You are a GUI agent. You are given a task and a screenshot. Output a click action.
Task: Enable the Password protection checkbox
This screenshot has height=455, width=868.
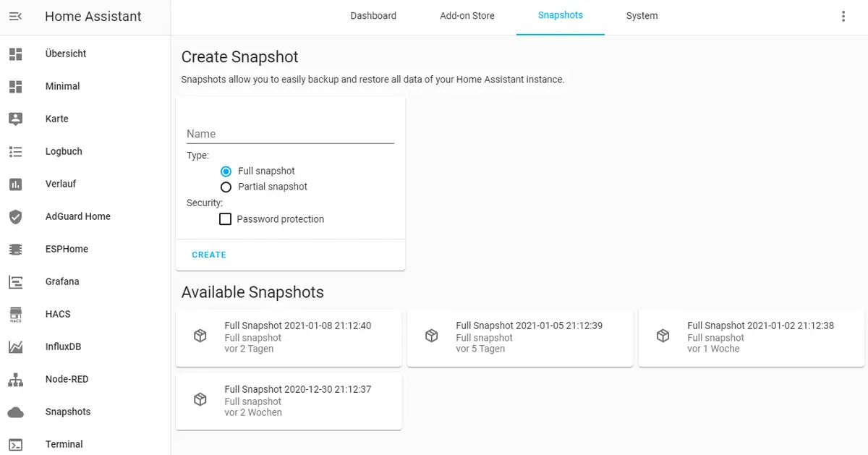pyautogui.click(x=225, y=219)
